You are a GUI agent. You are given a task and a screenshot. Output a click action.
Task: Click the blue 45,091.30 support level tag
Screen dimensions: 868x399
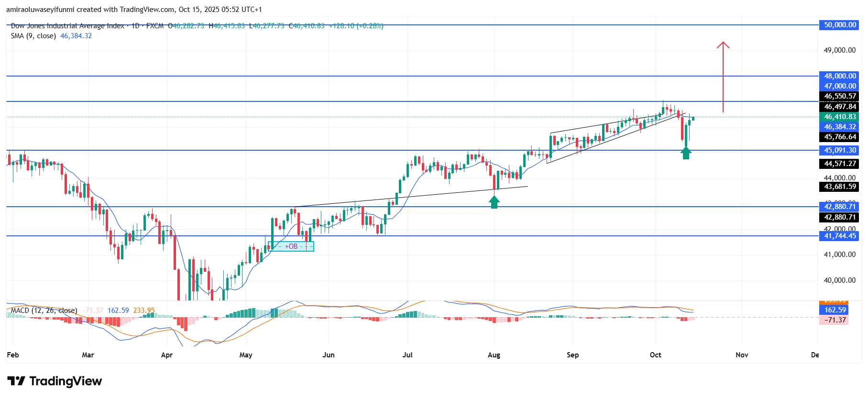tap(839, 150)
